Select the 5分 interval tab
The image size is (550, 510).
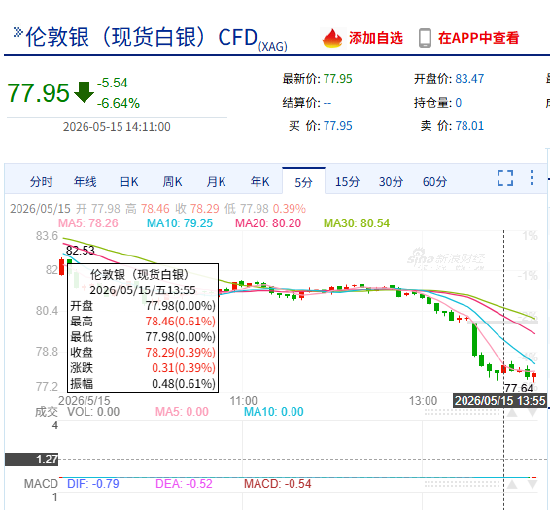[x=304, y=182]
